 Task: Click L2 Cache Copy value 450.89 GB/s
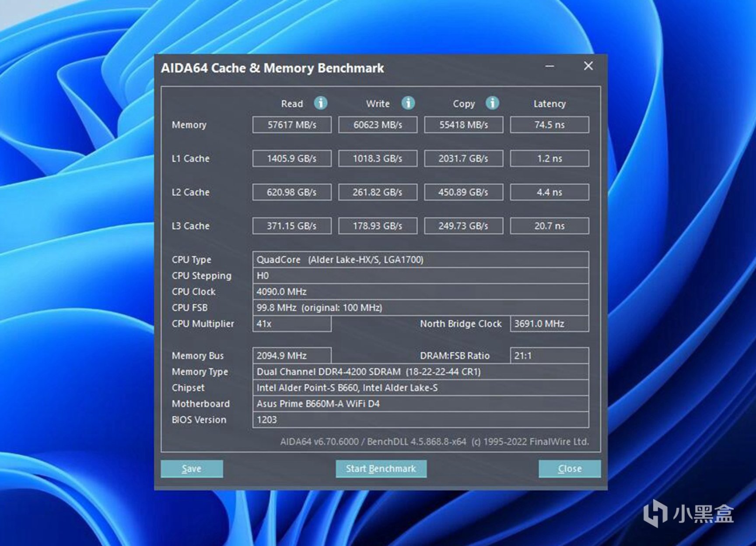463,192
